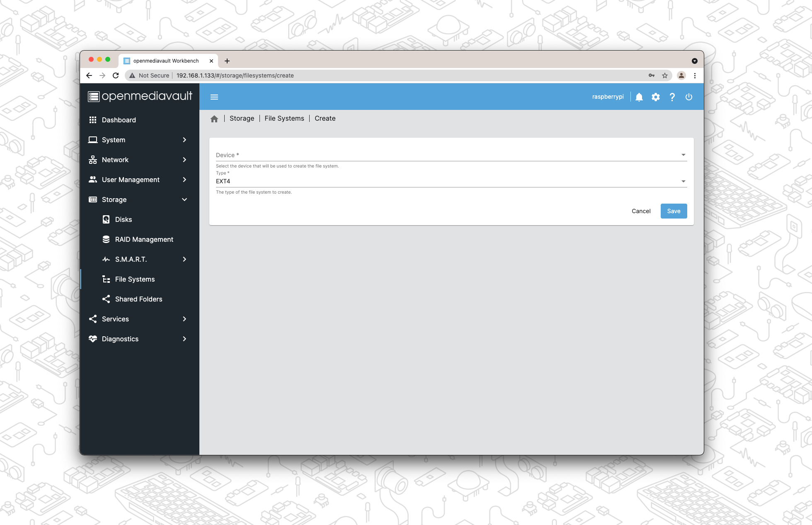Open the Disks menu item

coord(124,219)
